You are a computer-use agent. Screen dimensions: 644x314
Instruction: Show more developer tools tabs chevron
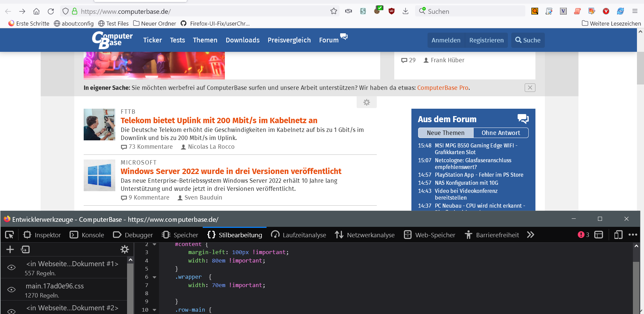pyautogui.click(x=530, y=235)
